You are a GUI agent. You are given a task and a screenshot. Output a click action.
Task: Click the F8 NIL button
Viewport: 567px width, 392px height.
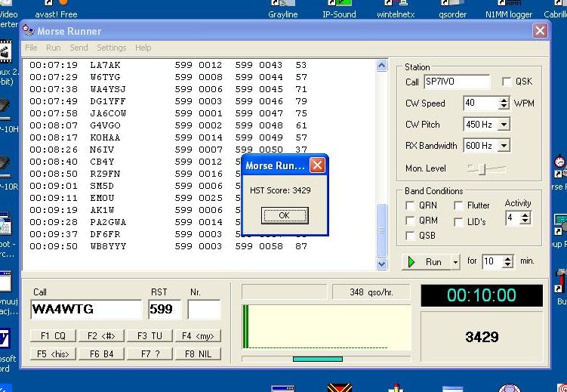click(198, 354)
